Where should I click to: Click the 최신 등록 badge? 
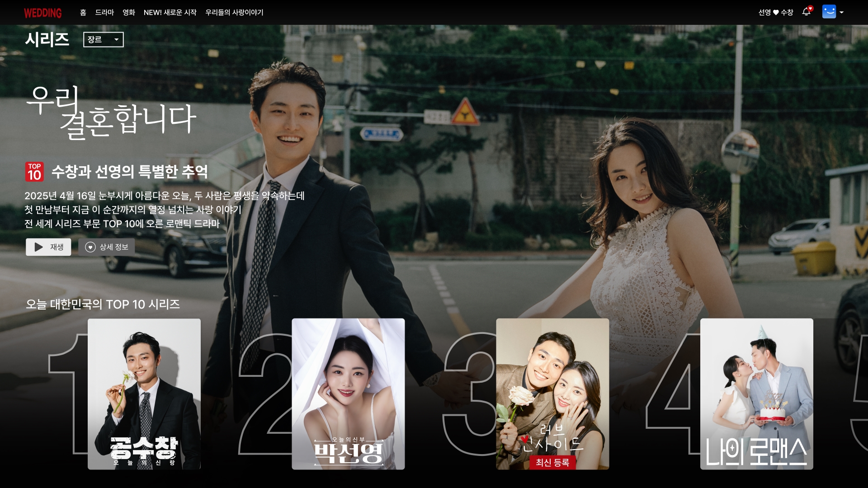(552, 463)
